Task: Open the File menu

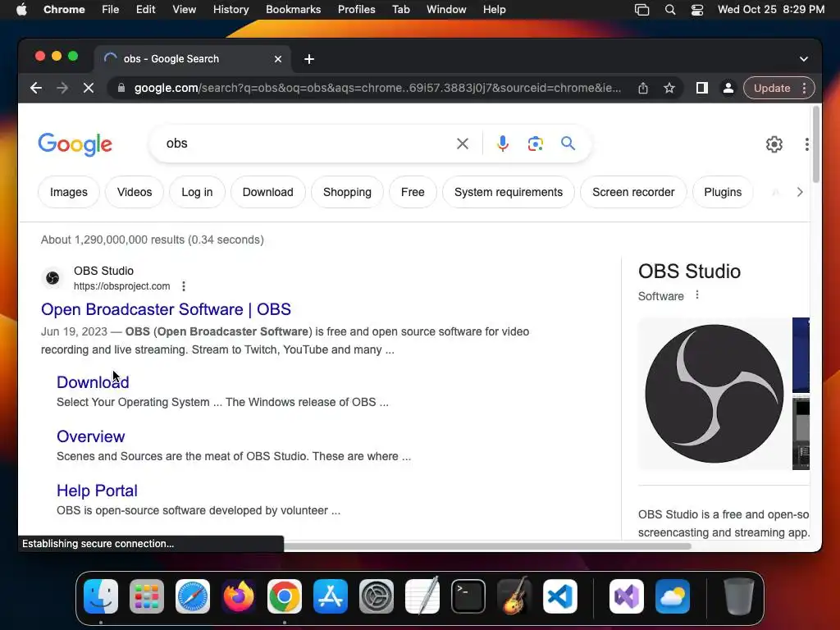Action: (x=111, y=10)
